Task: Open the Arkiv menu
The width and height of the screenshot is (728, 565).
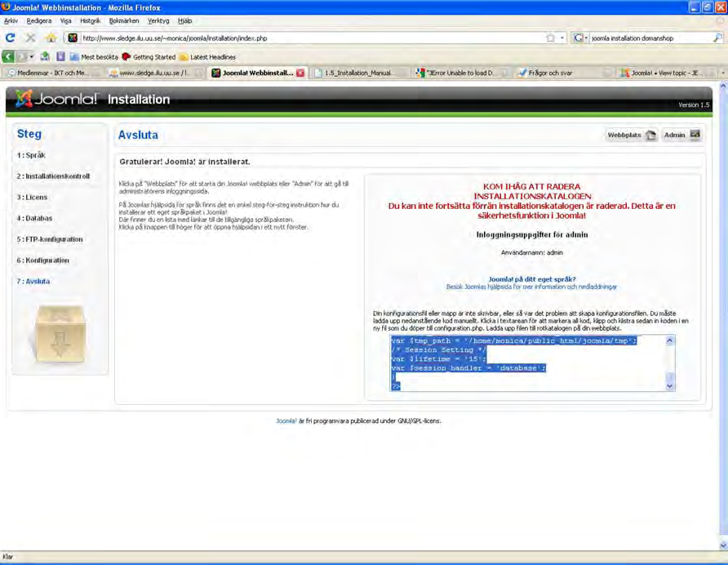Action: tap(11, 21)
